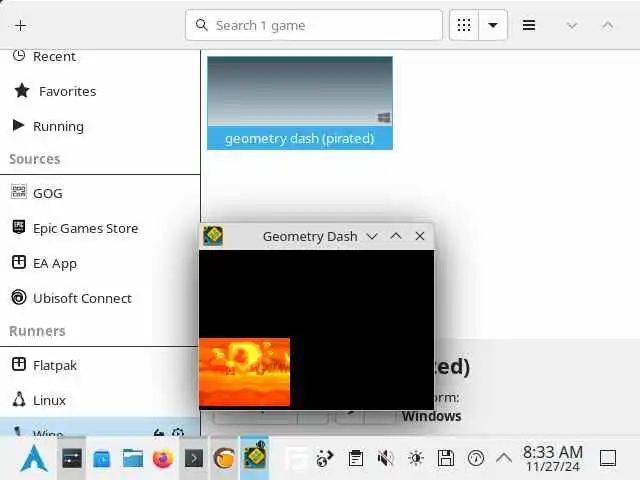Open the clipboard tray icon

pos(356,458)
